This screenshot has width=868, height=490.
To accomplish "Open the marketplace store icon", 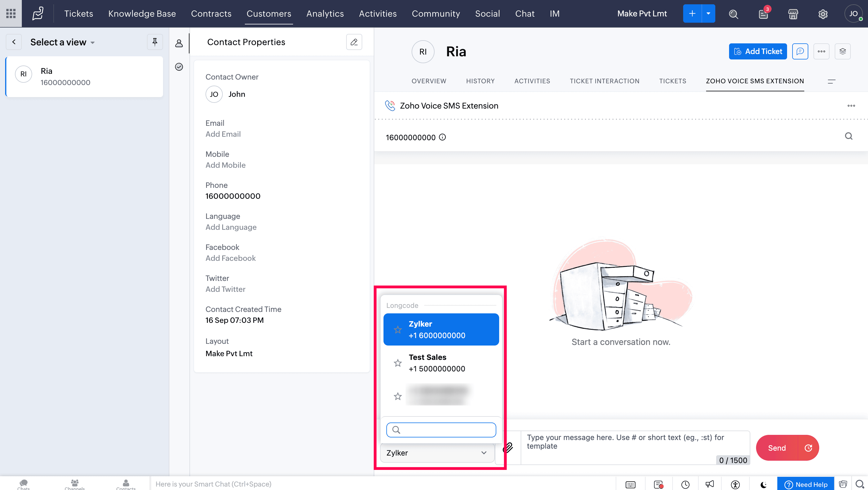I will (x=793, y=14).
